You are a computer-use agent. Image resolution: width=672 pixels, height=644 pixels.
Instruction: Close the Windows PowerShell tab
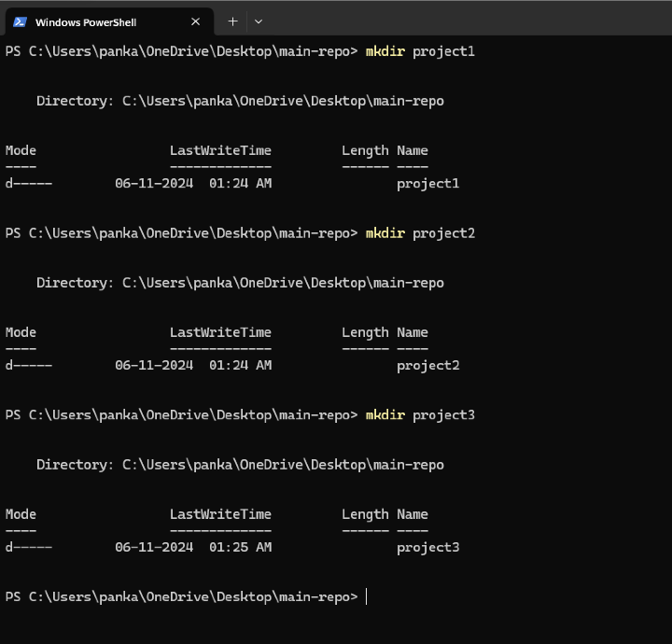coord(195,21)
